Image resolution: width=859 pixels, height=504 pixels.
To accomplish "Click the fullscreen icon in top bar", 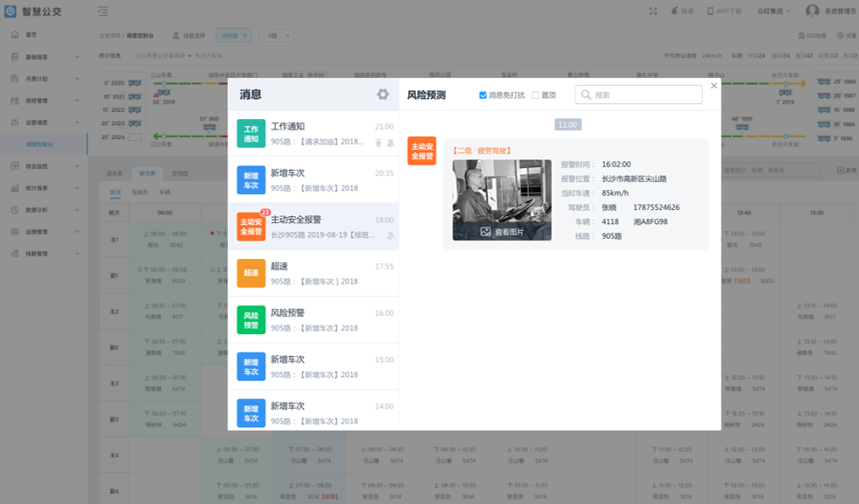I will (653, 11).
